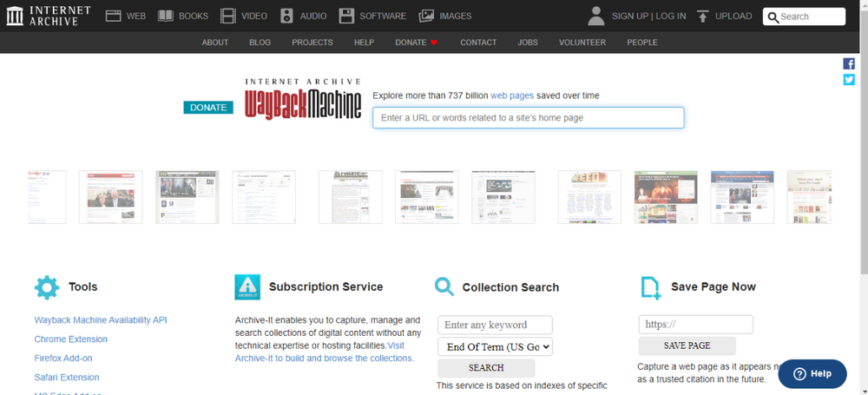Open the CONTACT menu item
868x395 pixels.
tap(478, 42)
